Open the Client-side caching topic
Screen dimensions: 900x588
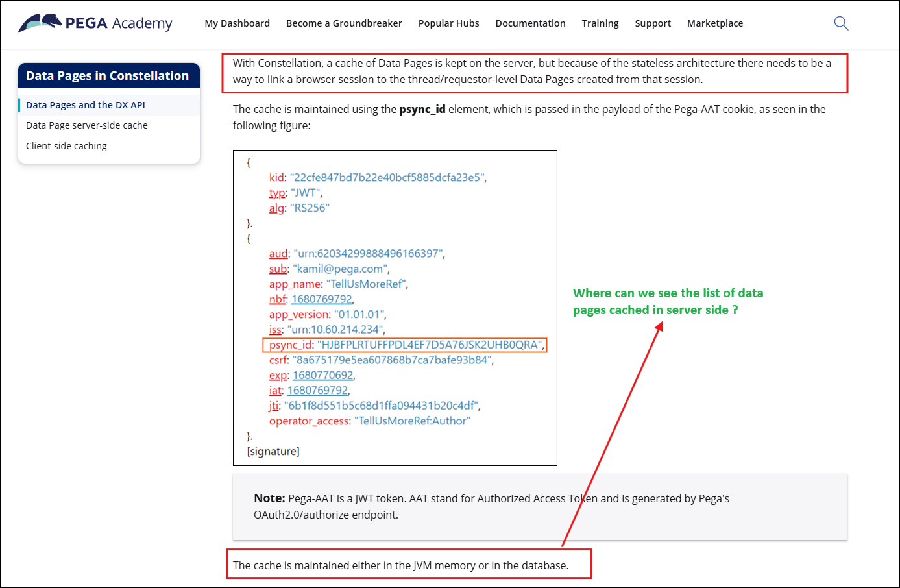tap(66, 146)
